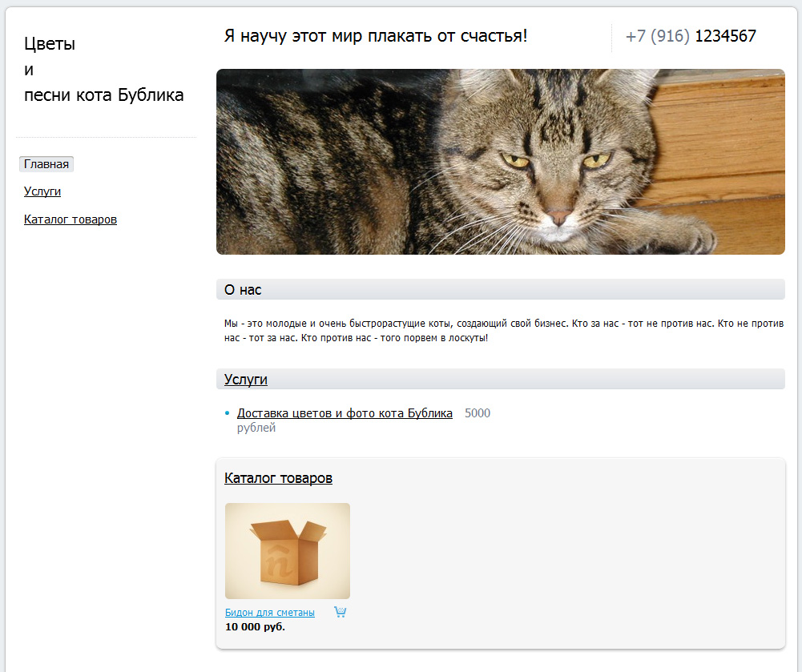This screenshot has height=672, width=802.
Task: Add Бидон для сметаны to cart
Action: pyautogui.click(x=340, y=613)
